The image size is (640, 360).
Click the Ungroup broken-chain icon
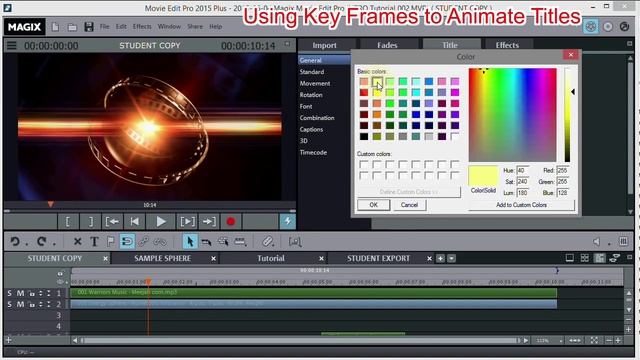coord(160,242)
